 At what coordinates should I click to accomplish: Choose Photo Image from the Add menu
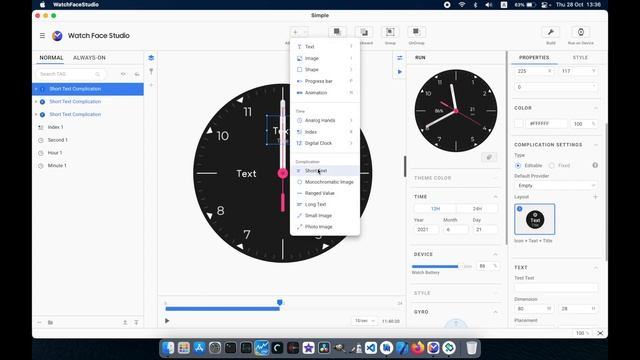click(x=325, y=227)
